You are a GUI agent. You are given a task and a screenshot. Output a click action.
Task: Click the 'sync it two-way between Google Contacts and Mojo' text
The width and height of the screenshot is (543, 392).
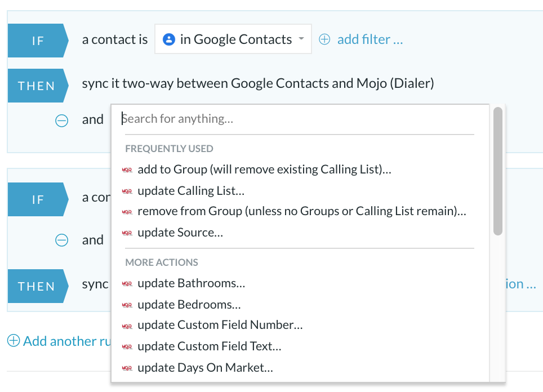(x=258, y=83)
